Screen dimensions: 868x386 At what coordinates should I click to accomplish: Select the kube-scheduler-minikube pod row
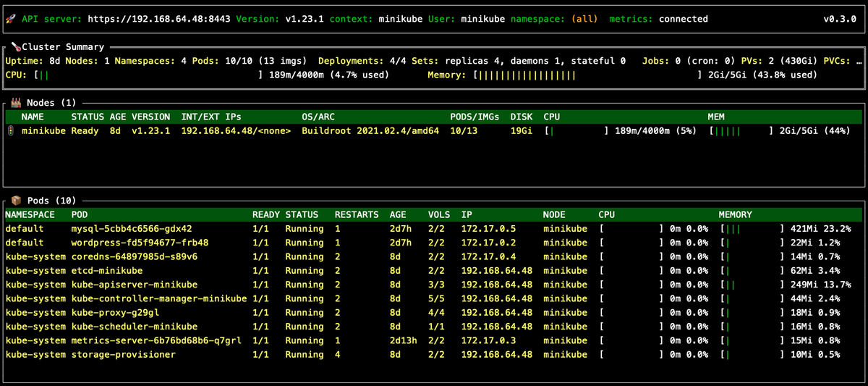coord(434,327)
